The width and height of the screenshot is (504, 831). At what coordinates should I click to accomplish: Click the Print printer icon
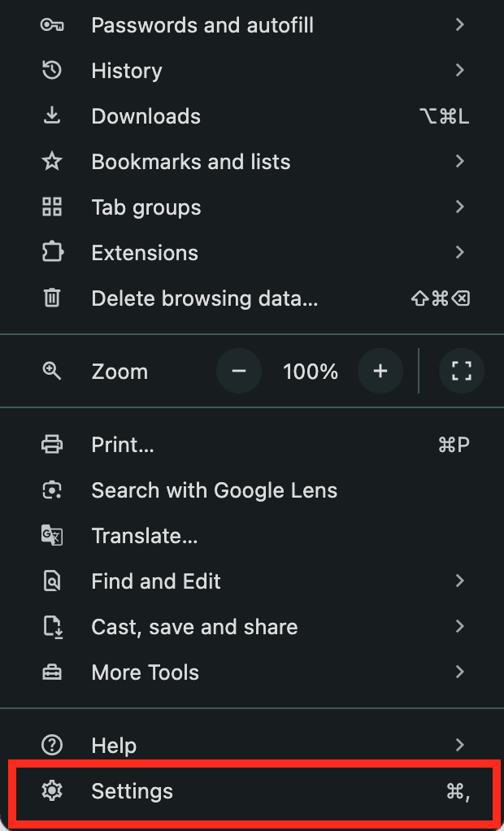[x=52, y=445]
